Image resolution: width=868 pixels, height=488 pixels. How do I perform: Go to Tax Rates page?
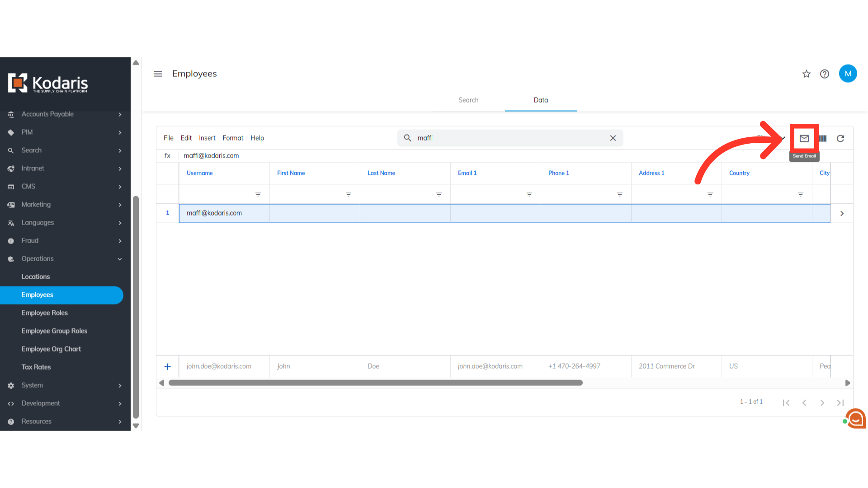click(36, 367)
